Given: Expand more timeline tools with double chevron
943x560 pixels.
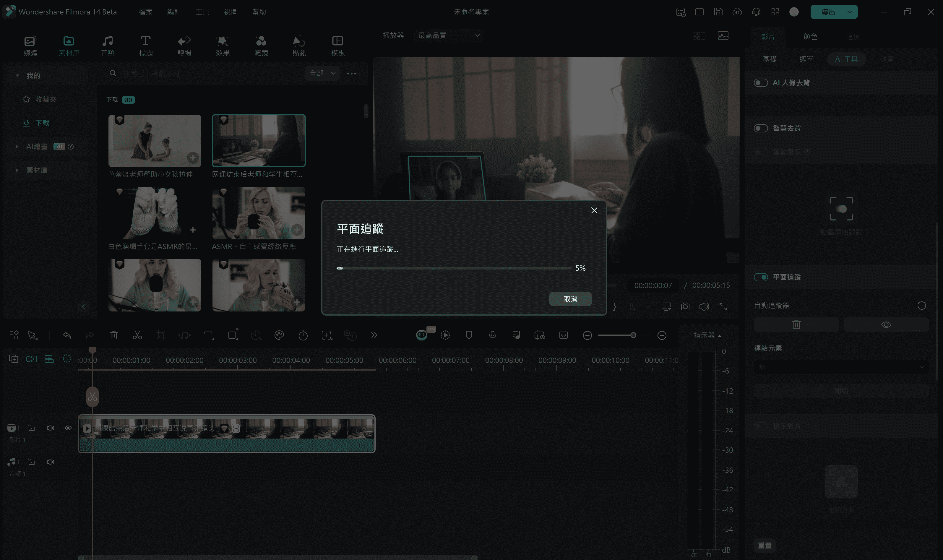Looking at the screenshot, I should tap(374, 335).
